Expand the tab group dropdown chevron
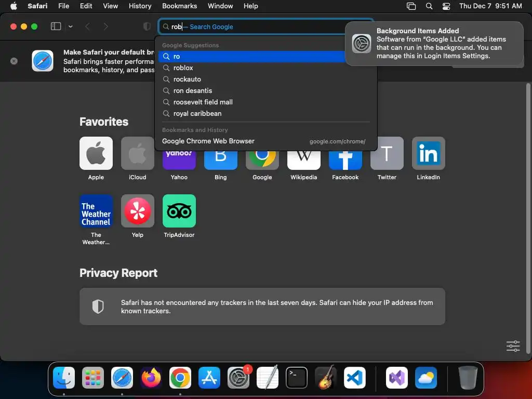This screenshot has height=399, width=532. [x=70, y=26]
